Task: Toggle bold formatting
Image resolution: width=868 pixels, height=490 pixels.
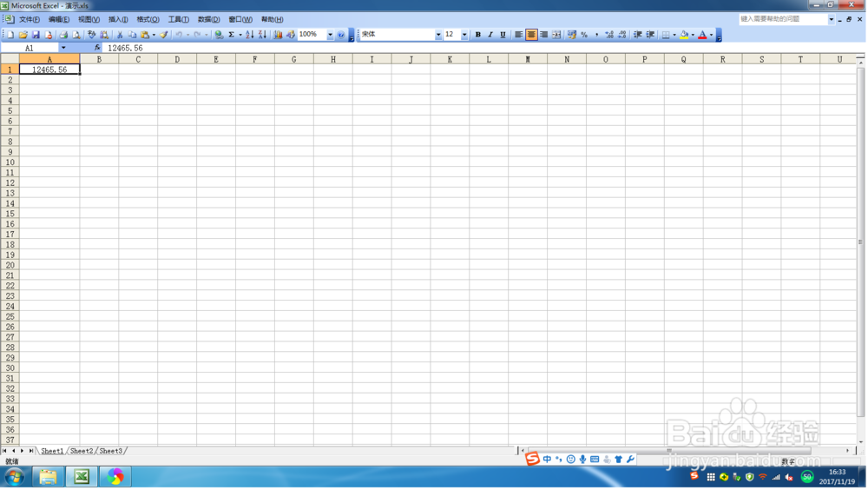Action: 477,35
